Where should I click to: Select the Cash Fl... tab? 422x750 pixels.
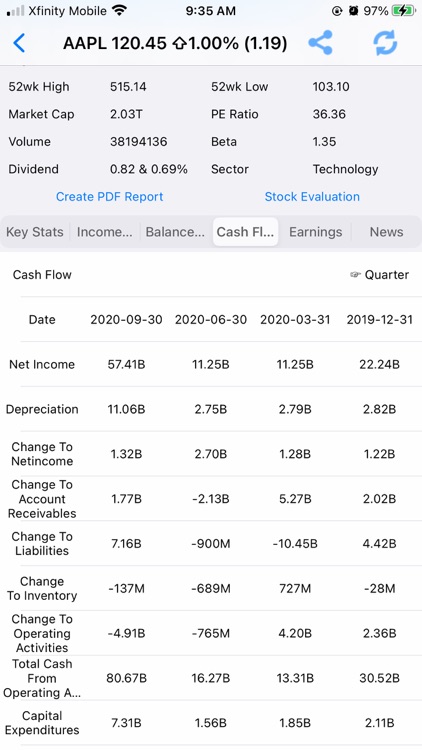(x=245, y=232)
